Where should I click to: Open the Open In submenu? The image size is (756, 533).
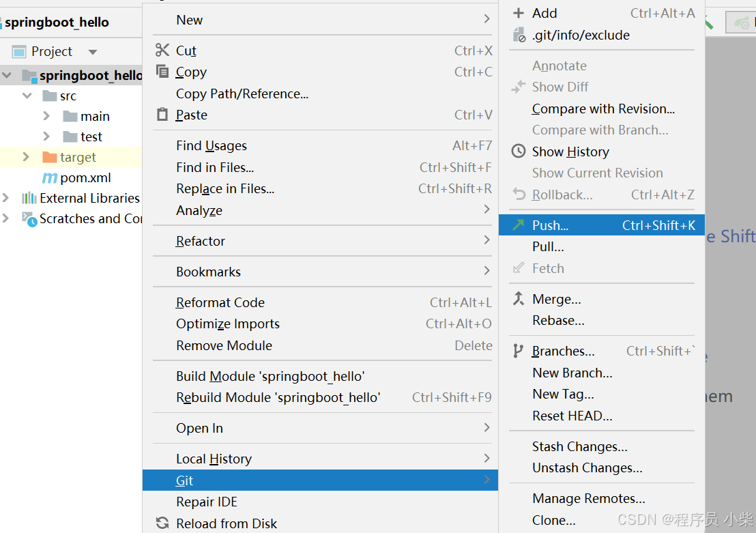pos(321,428)
